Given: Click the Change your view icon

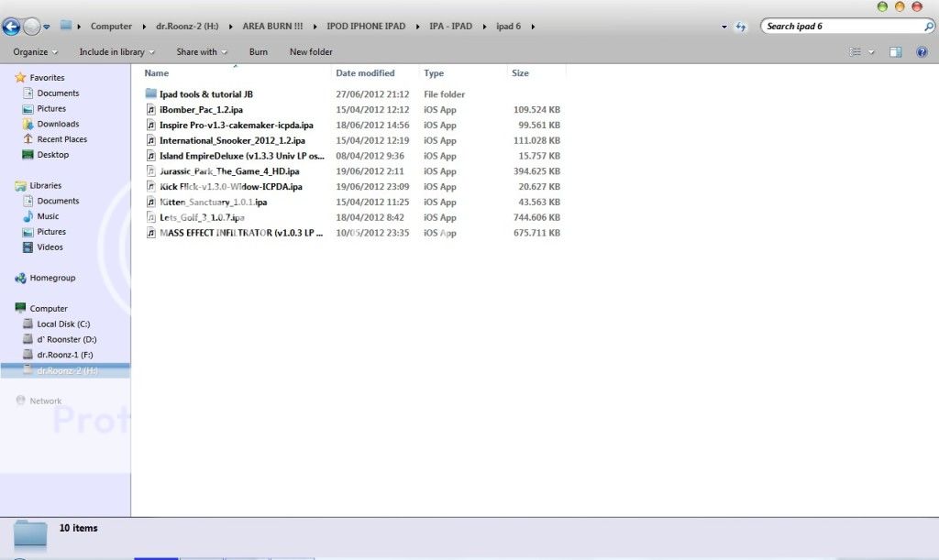Looking at the screenshot, I should pos(856,52).
